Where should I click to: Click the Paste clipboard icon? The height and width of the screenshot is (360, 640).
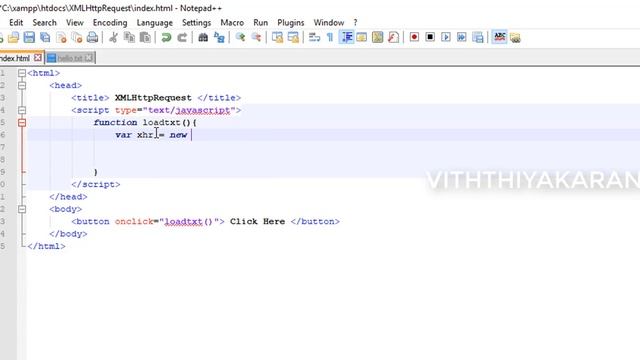145,38
